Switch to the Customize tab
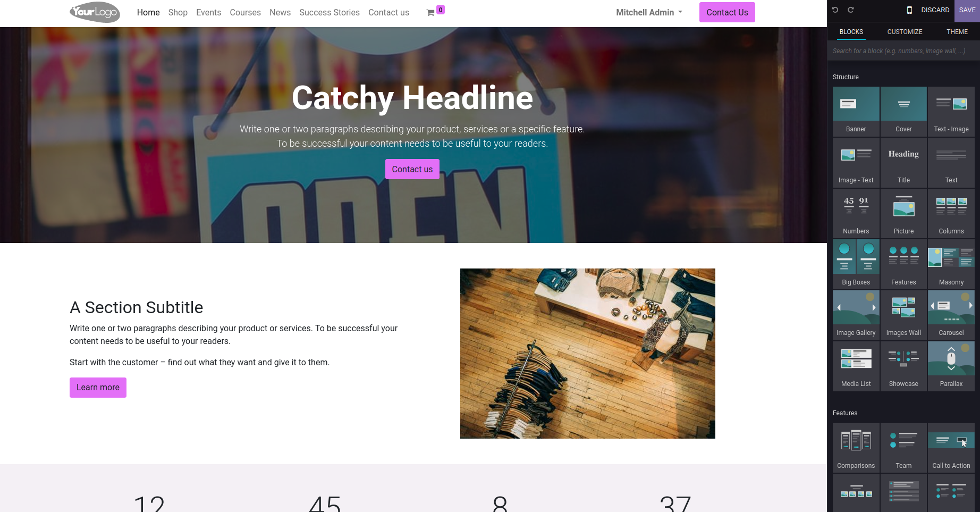Viewport: 980px width, 512px height. click(905, 32)
